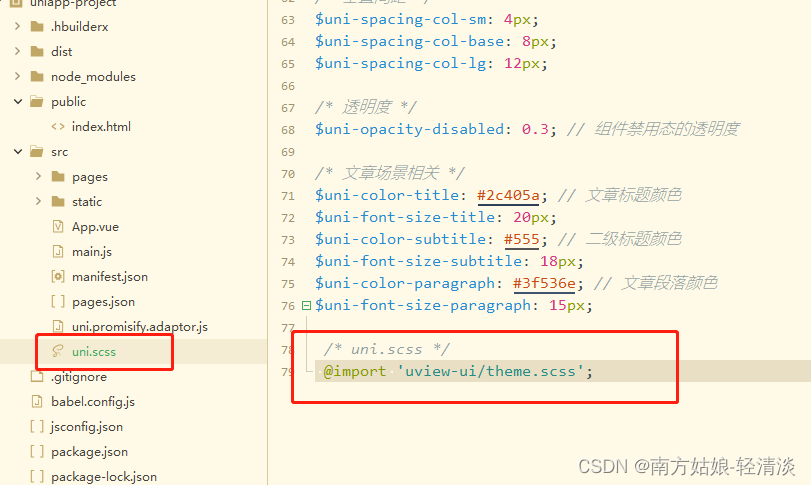The width and height of the screenshot is (811, 485).
Task: Click the $uni-color-title variable
Action: coord(387,195)
